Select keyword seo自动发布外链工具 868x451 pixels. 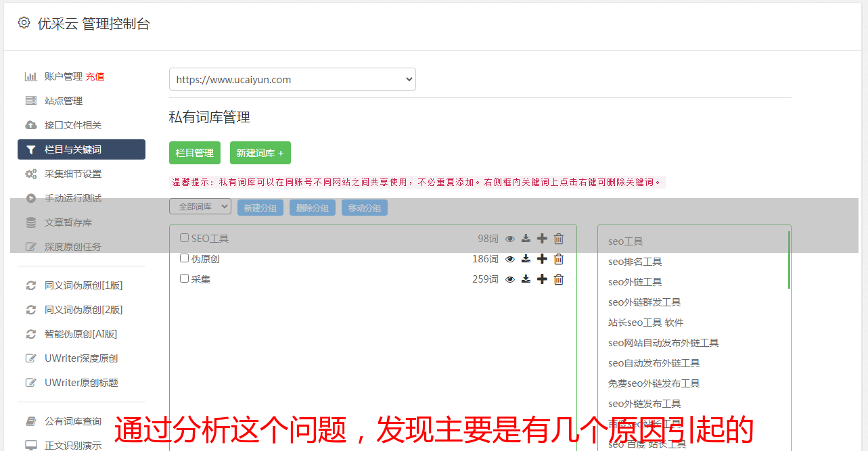tap(654, 363)
